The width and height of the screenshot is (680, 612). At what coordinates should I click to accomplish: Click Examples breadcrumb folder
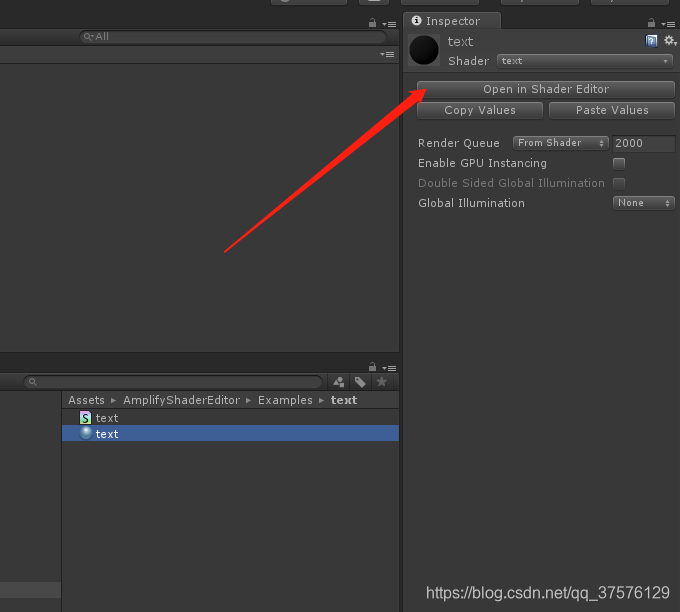(285, 400)
